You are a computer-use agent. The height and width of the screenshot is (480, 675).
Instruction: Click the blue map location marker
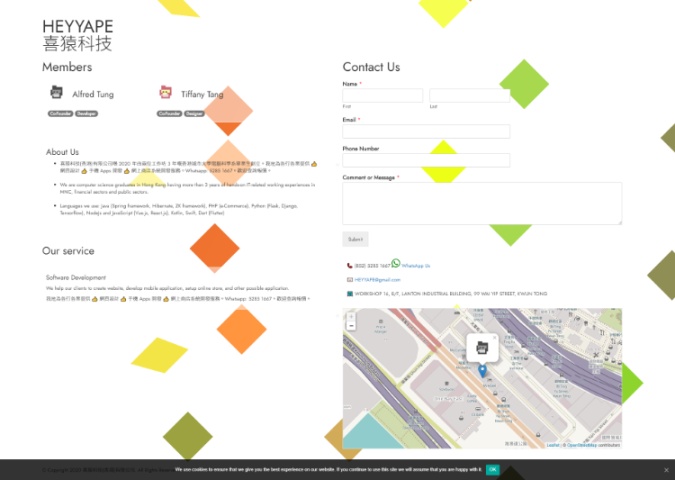(x=482, y=371)
